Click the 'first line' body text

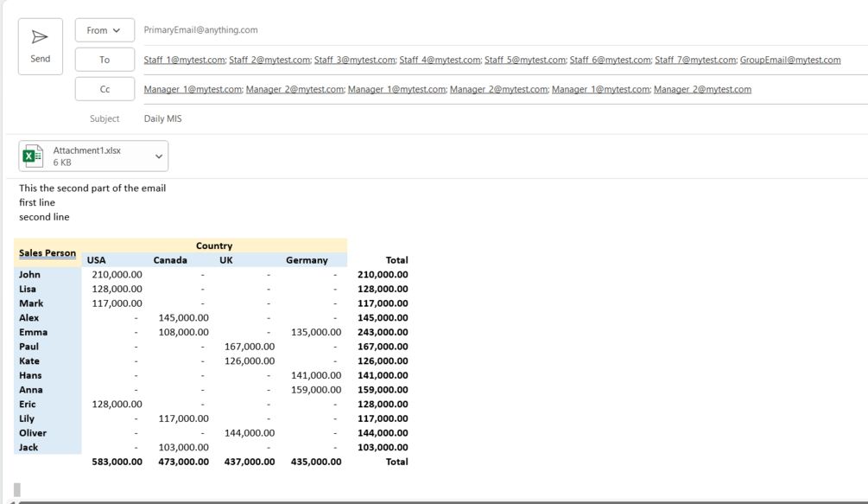coord(37,202)
